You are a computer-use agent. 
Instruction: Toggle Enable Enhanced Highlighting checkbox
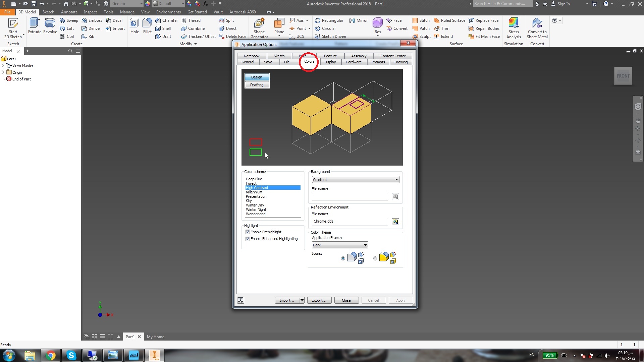[248, 239]
